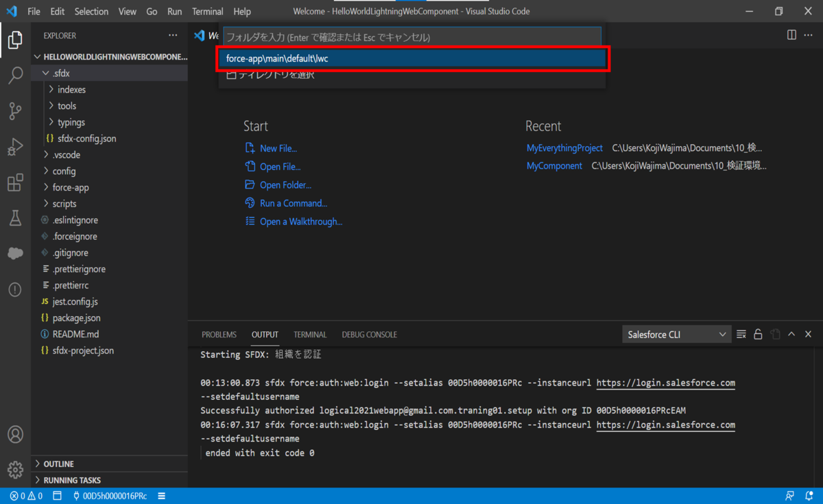Click the Explorer more actions ellipsis

(x=173, y=36)
